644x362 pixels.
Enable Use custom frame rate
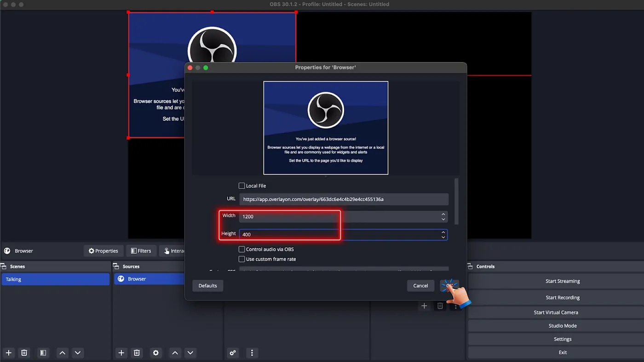click(x=241, y=259)
